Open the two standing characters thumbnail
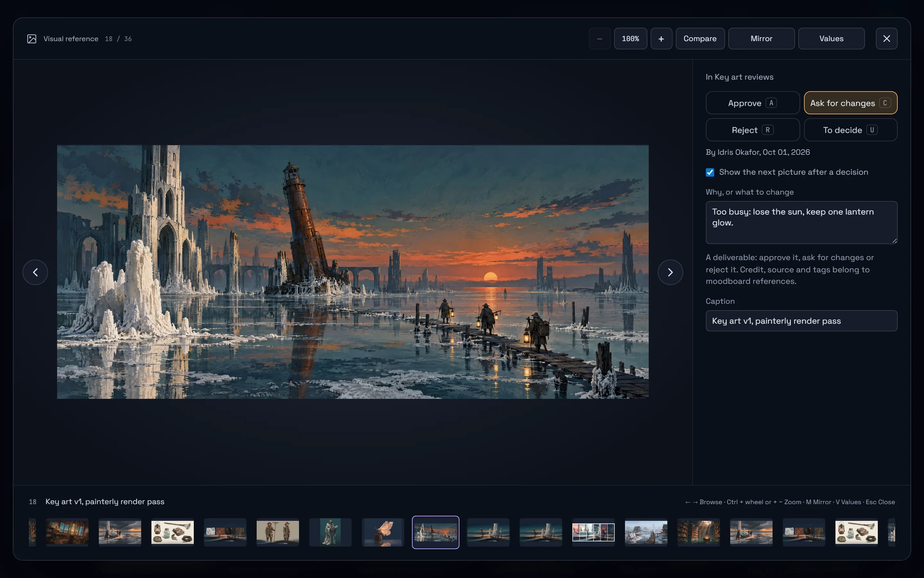Image resolution: width=924 pixels, height=578 pixels. tap(278, 532)
